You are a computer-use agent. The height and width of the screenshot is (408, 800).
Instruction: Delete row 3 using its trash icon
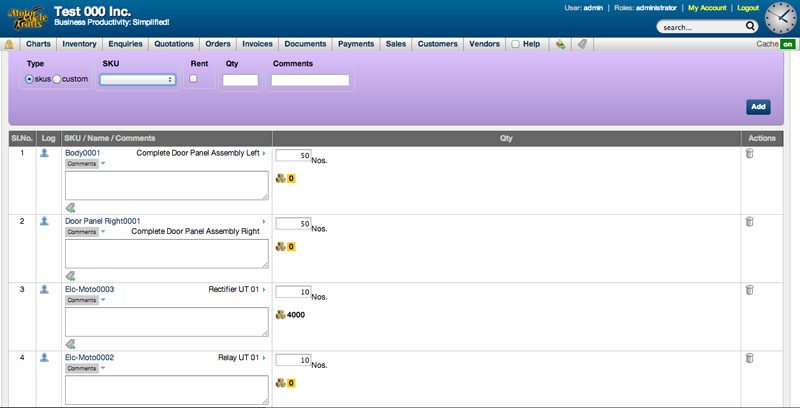(749, 290)
